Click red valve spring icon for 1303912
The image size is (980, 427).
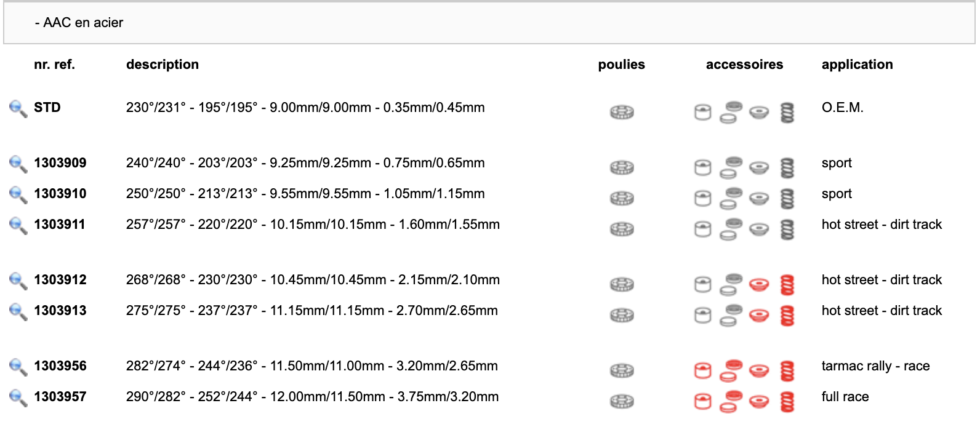[x=787, y=284]
